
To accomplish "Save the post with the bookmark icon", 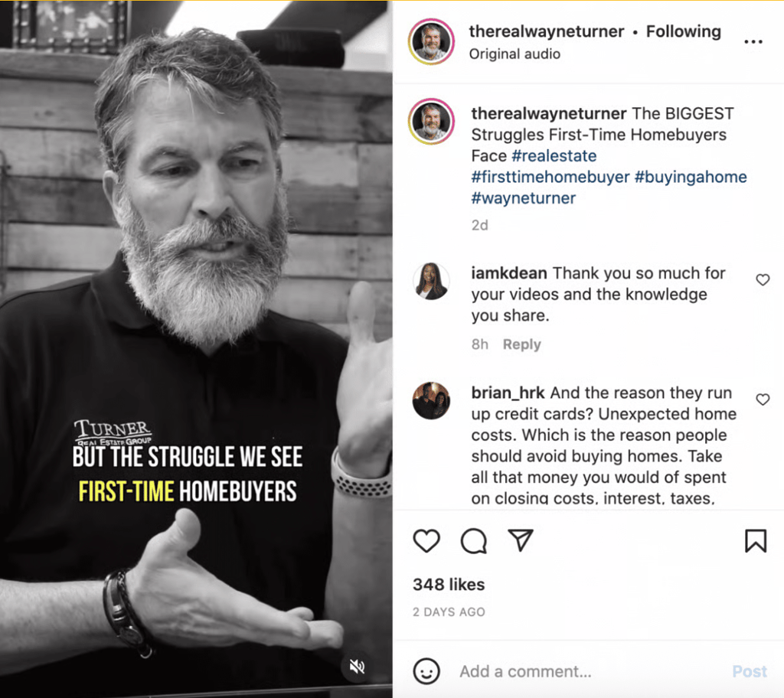I will [756, 540].
